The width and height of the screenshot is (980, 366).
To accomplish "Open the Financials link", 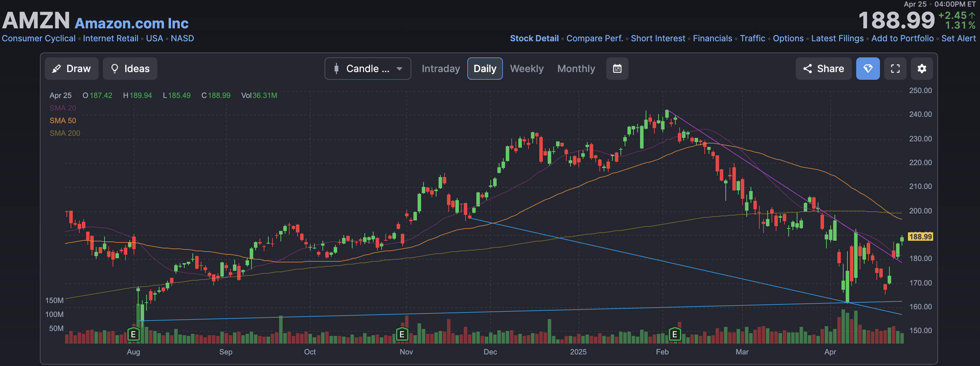I will pos(712,38).
